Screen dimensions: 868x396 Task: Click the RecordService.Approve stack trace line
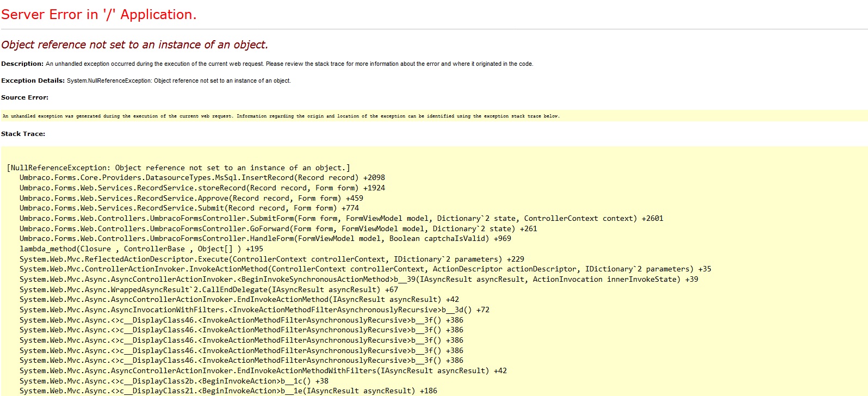[191, 199]
